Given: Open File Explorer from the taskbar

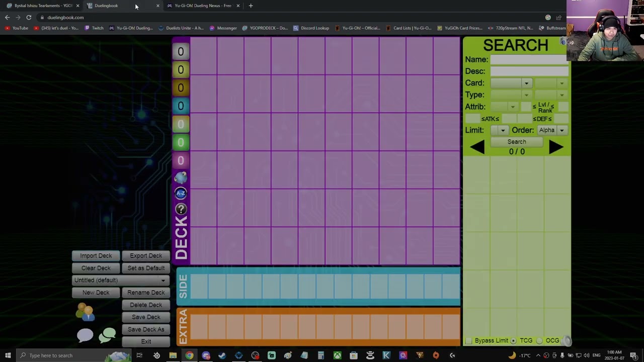Looking at the screenshot, I should pyautogui.click(x=173, y=355).
